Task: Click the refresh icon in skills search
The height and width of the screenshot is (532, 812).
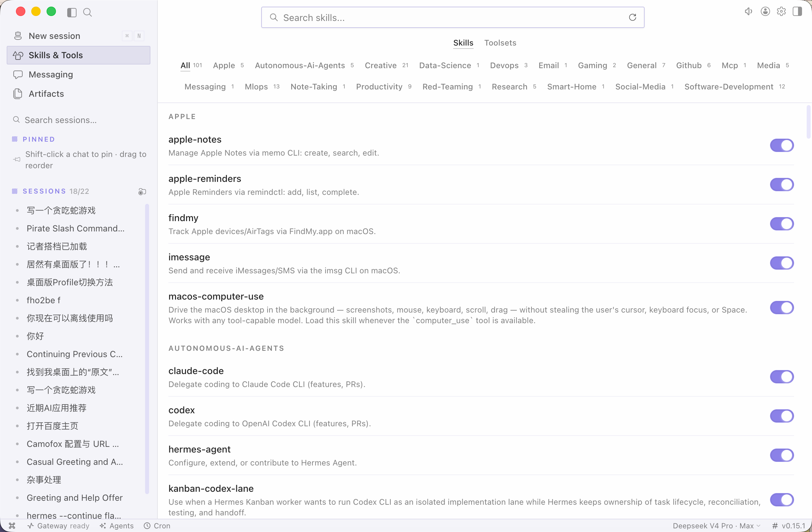Action: pos(632,17)
